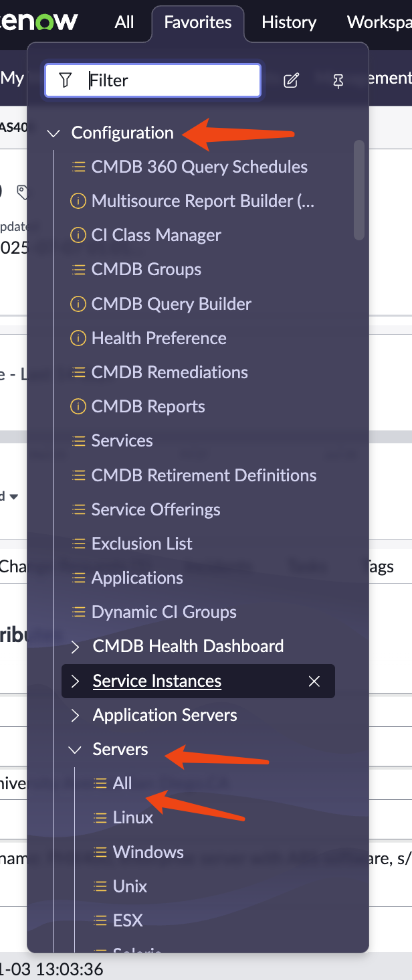This screenshot has width=412, height=980.
Task: Collapse the Configuration section
Action: click(54, 133)
